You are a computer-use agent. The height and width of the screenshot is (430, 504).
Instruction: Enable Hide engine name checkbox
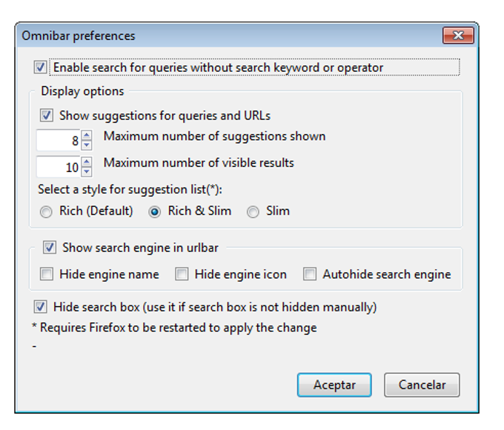47,274
